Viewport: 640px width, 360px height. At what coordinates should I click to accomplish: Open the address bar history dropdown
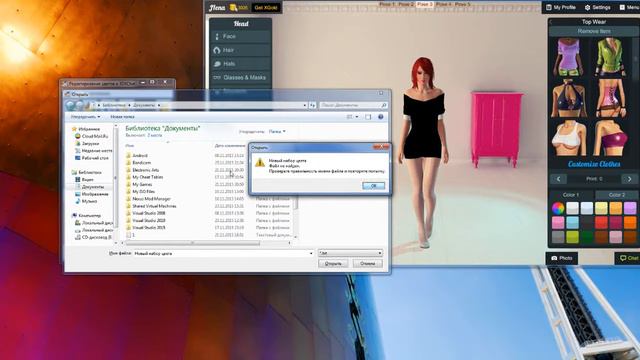point(304,105)
